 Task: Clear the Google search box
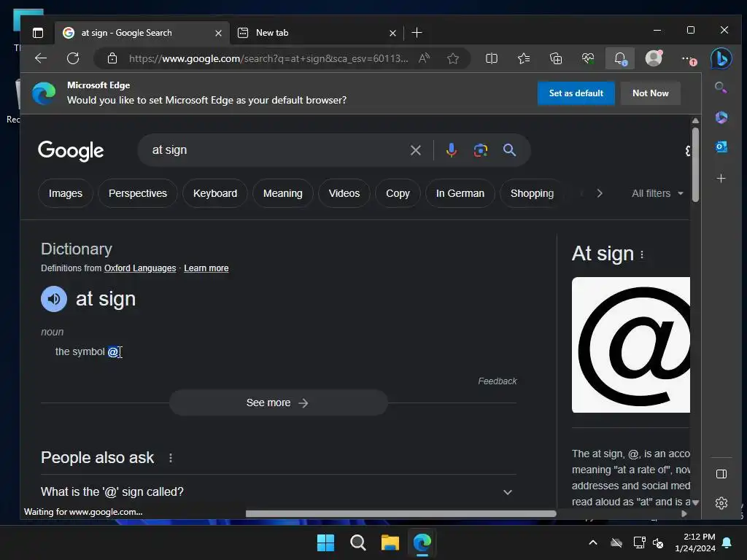415,150
